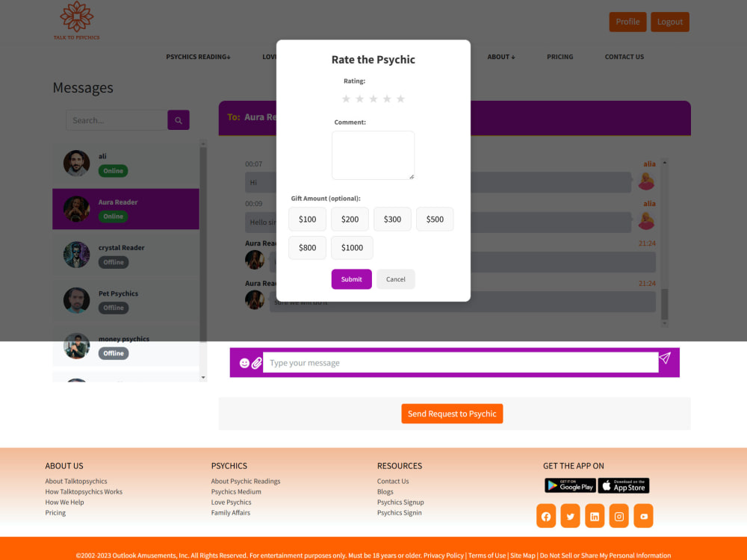Open the Facebook social icon
This screenshot has height=560, width=747.
coord(546,516)
